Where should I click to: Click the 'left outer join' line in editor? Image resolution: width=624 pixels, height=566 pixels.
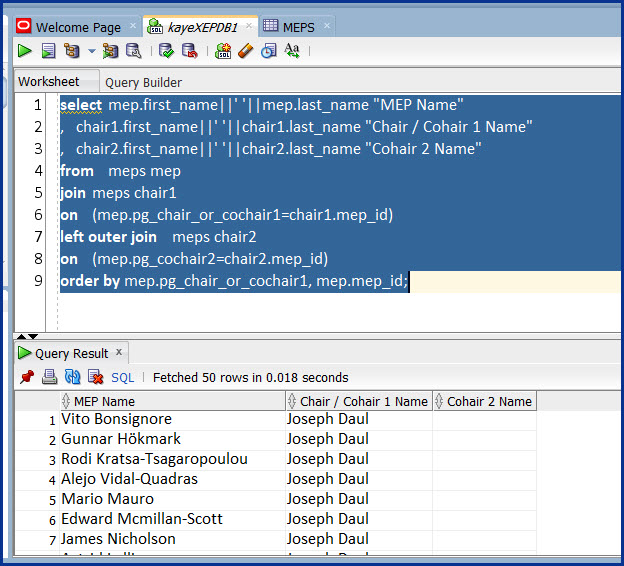(x=158, y=237)
